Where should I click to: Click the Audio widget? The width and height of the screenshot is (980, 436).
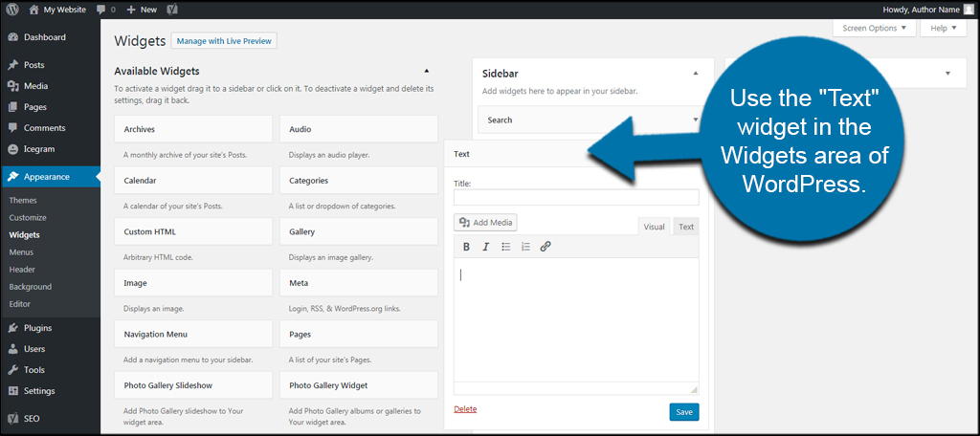tap(359, 129)
